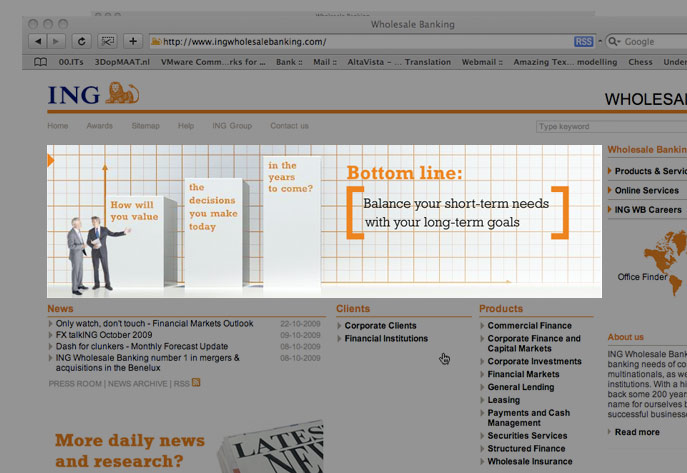The height and width of the screenshot is (473, 687).
Task: Click the orange RSS feed icon under News
Action: click(196, 383)
